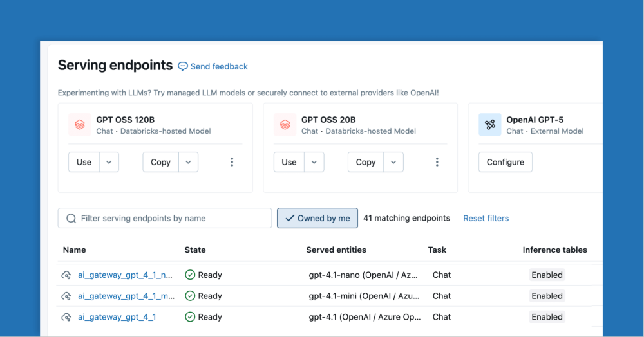Expand the Use dropdown arrow for GPT OSS 20B

[314, 162]
